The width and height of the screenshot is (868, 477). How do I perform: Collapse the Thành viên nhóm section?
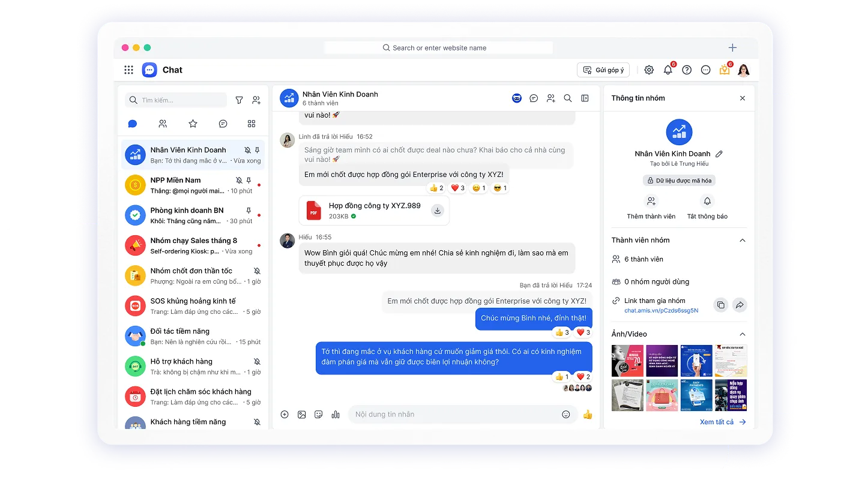(743, 241)
